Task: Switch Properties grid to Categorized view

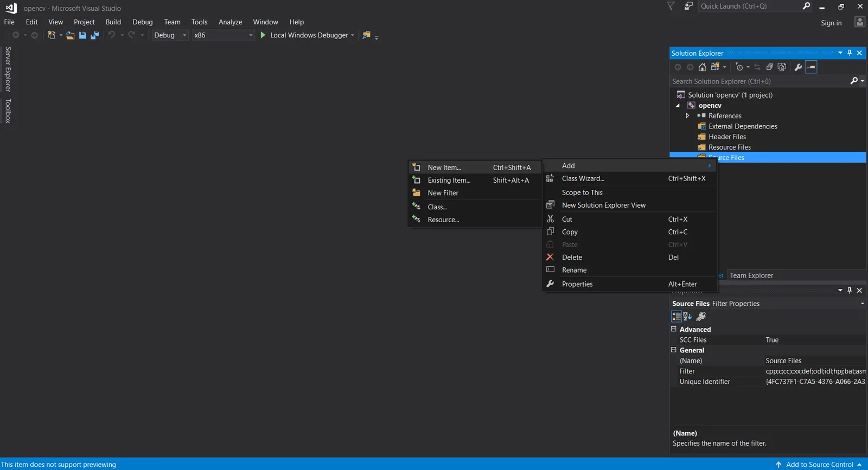Action: (x=676, y=317)
